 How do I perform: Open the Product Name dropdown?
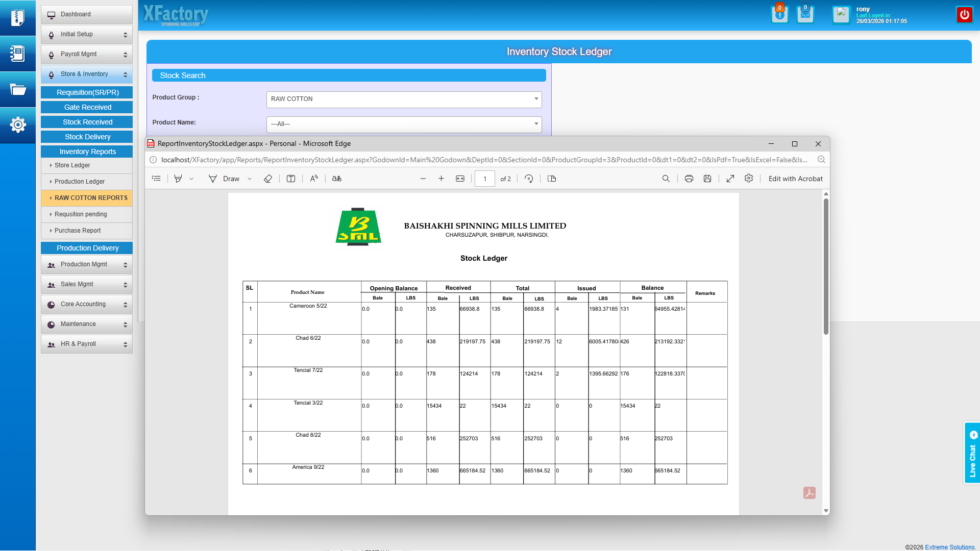click(404, 124)
